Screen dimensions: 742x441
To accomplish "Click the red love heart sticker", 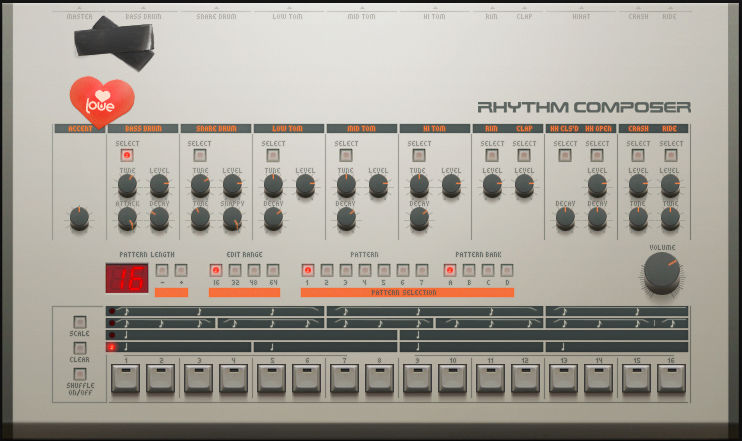I will click(x=102, y=102).
